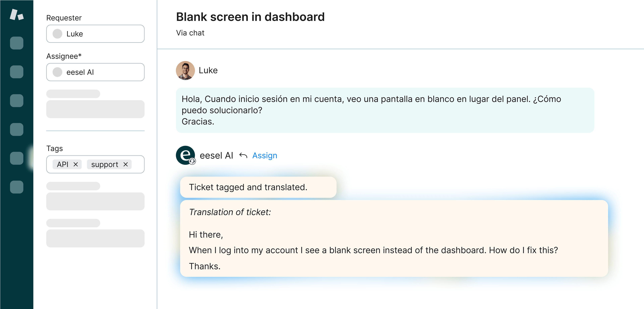Open the fifth sidebar navigation icon
Viewport: 644px width, 309px height.
tap(17, 158)
